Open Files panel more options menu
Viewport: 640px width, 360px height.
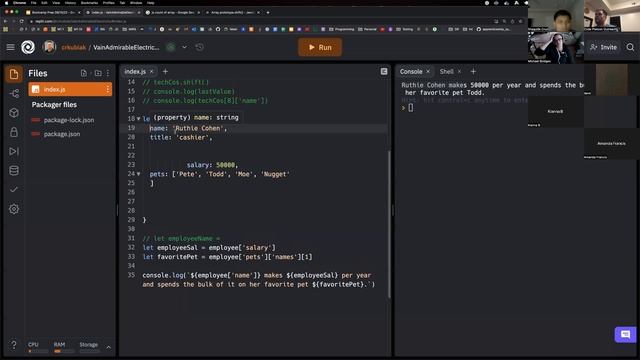coord(108,73)
